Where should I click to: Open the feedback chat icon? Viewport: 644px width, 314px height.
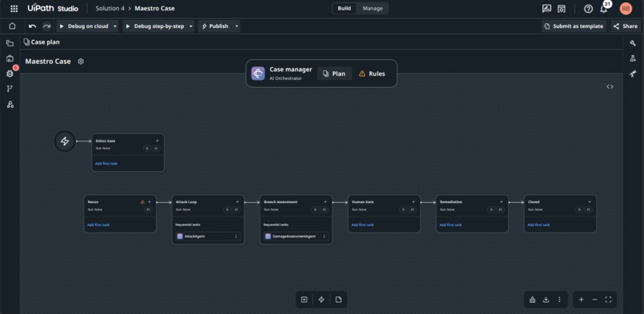tap(547, 9)
